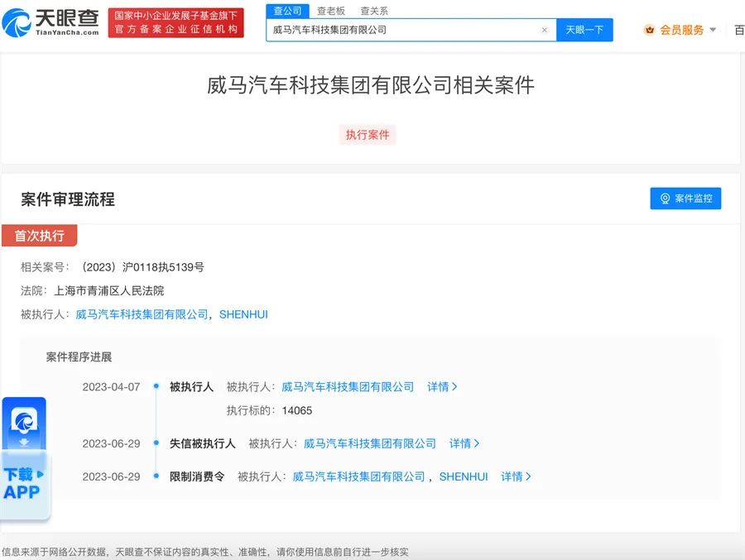Click the red 国家中小企业发展子基金 banner
The height and width of the screenshot is (560, 745).
(x=176, y=23)
